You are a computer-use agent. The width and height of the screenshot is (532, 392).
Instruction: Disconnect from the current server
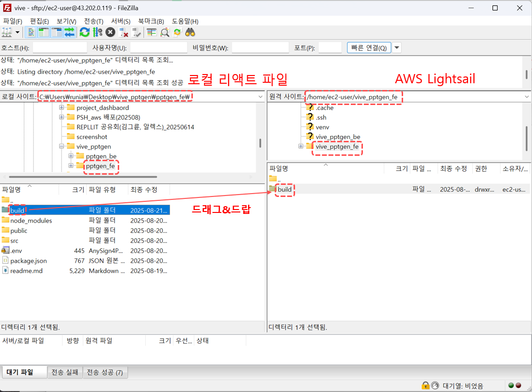tap(124, 32)
